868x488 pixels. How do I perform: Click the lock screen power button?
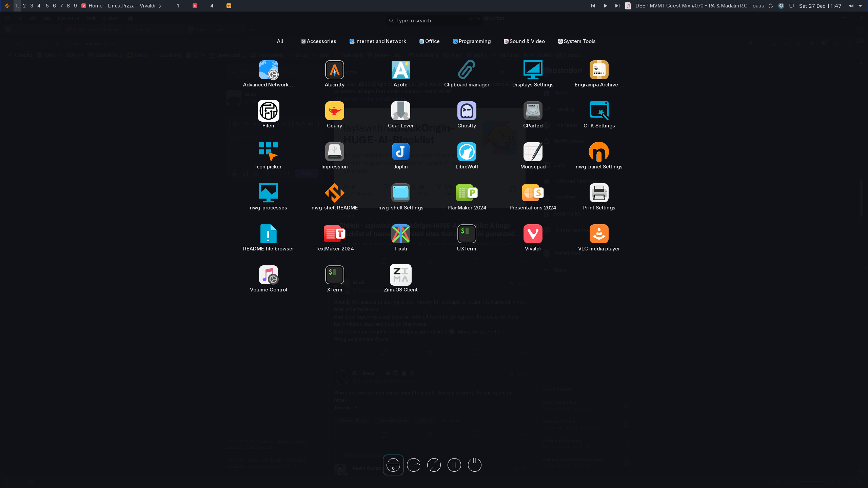click(393, 465)
